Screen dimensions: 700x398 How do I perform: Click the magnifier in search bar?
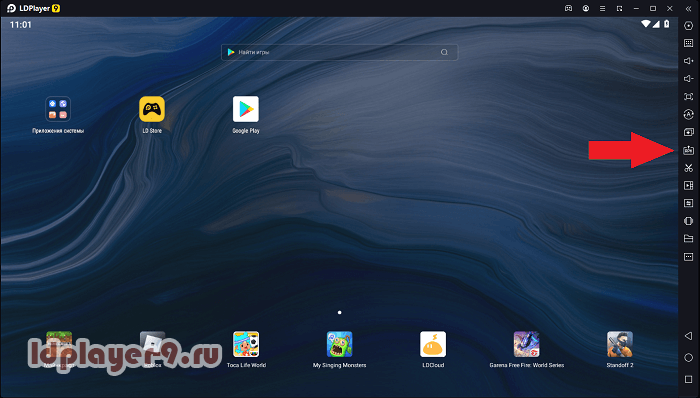coord(444,52)
